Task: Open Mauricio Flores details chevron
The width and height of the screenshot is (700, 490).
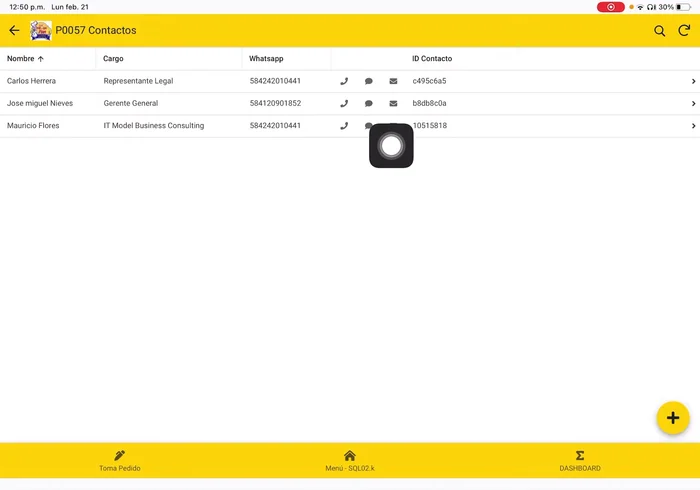Action: coord(693,126)
